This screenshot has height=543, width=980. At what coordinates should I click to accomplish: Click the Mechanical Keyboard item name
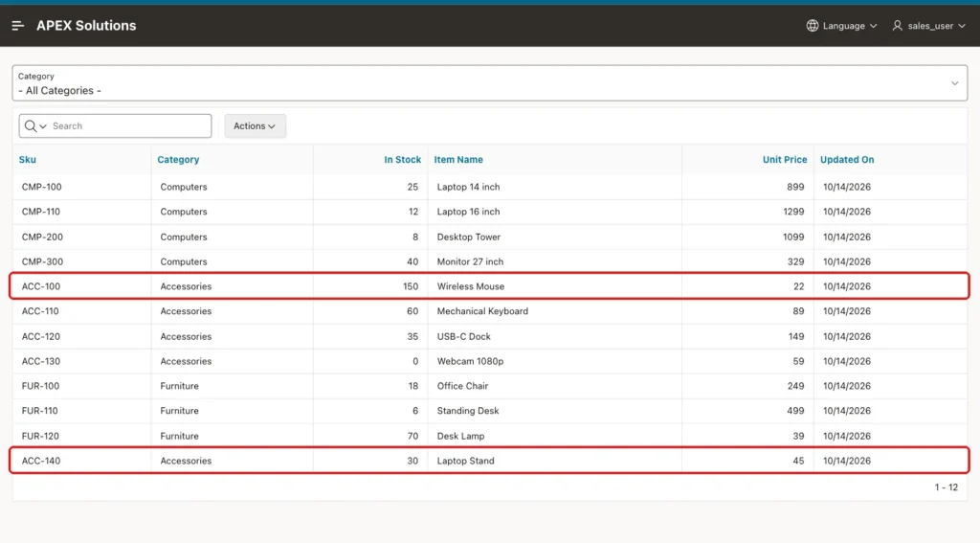[482, 311]
